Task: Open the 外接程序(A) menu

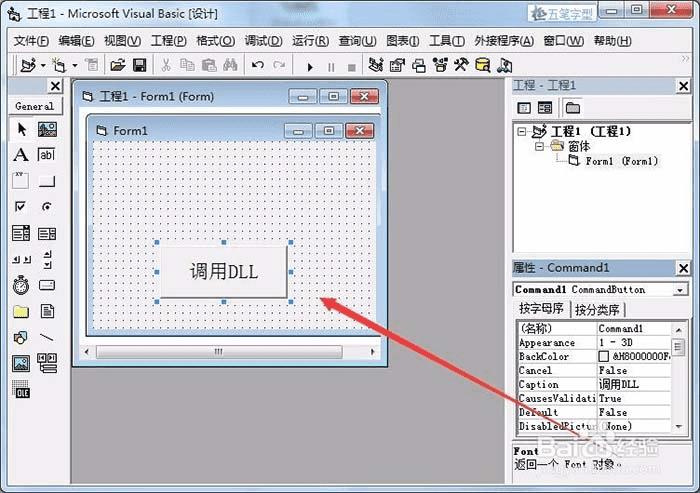Action: pyautogui.click(x=504, y=41)
